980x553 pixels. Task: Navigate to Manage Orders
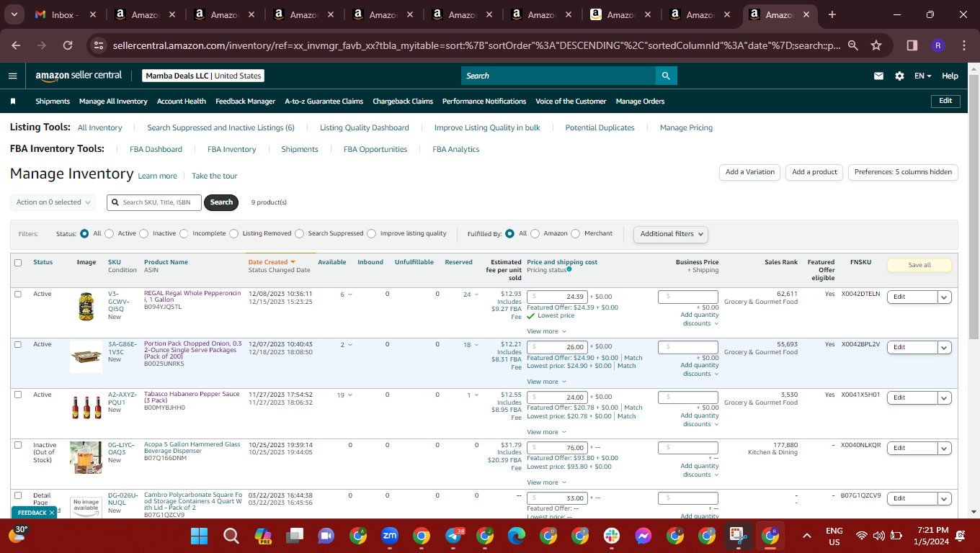click(640, 102)
